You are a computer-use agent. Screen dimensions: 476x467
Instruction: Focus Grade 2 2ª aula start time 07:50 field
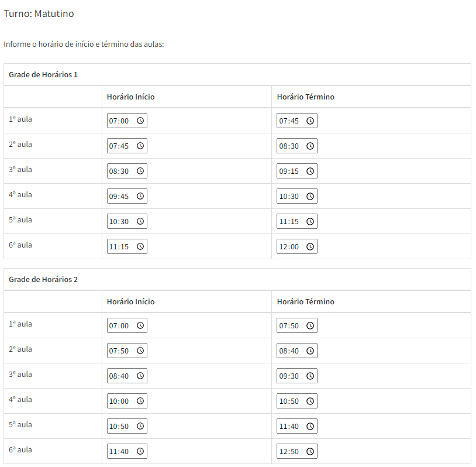pyautogui.click(x=127, y=351)
